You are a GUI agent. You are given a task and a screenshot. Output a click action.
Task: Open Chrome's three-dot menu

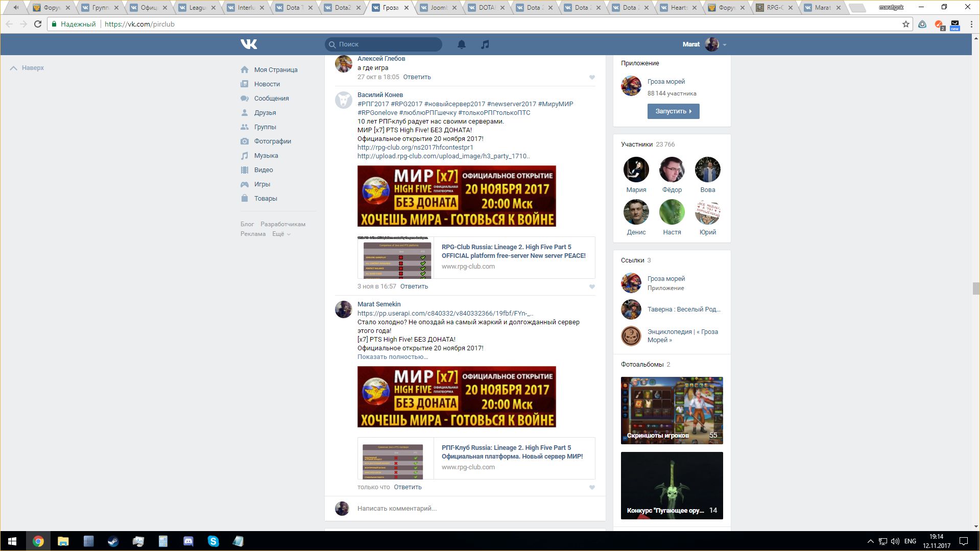971,24
